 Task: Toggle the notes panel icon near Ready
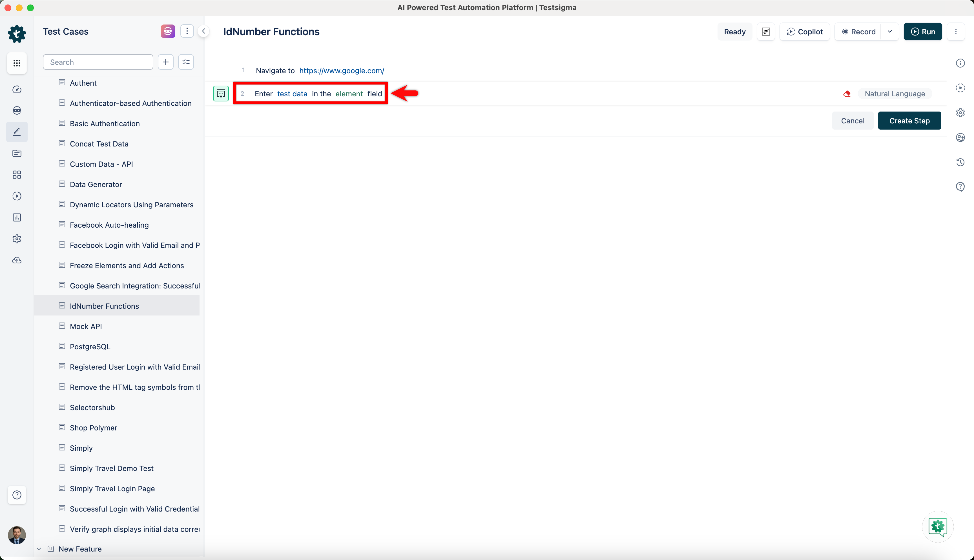tap(765, 32)
